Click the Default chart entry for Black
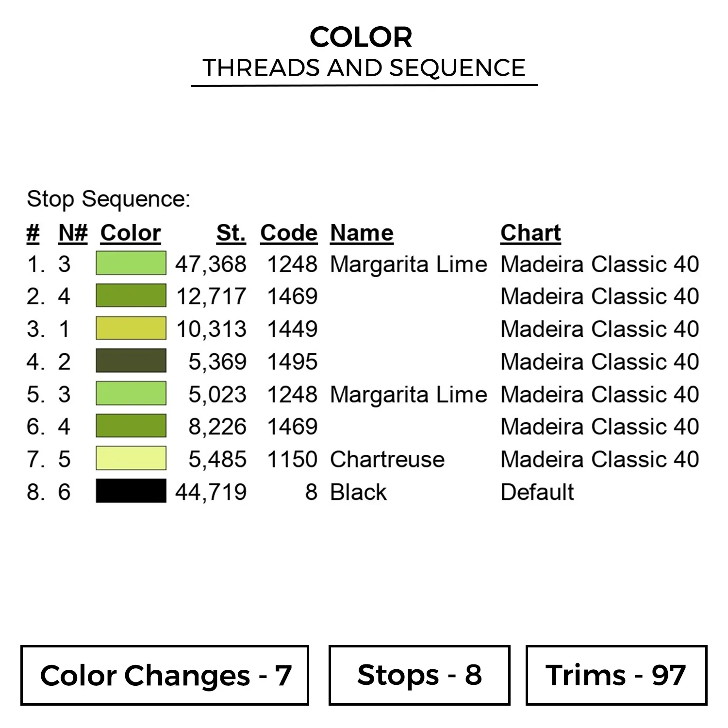This screenshot has width=728, height=728. tap(537, 492)
